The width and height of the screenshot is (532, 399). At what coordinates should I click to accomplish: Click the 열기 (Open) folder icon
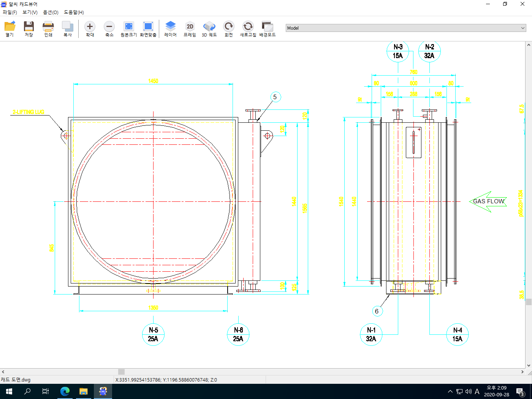click(x=9, y=29)
